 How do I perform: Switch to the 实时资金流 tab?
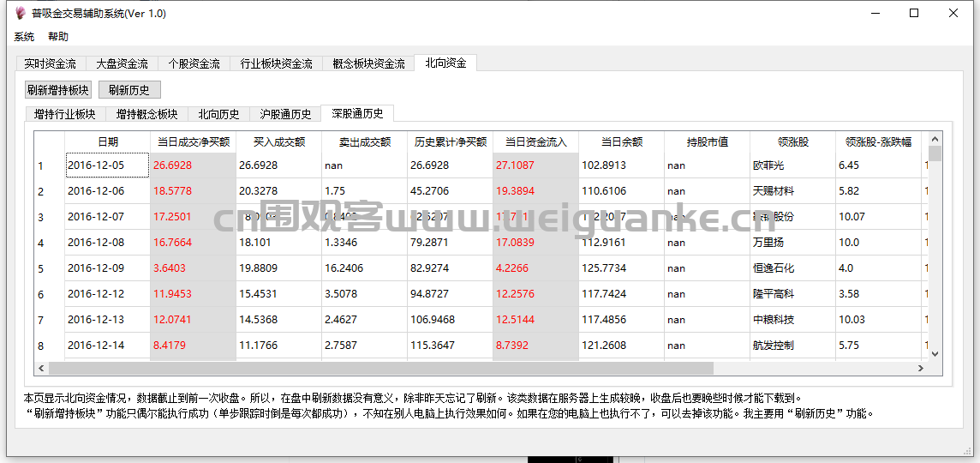(50, 63)
